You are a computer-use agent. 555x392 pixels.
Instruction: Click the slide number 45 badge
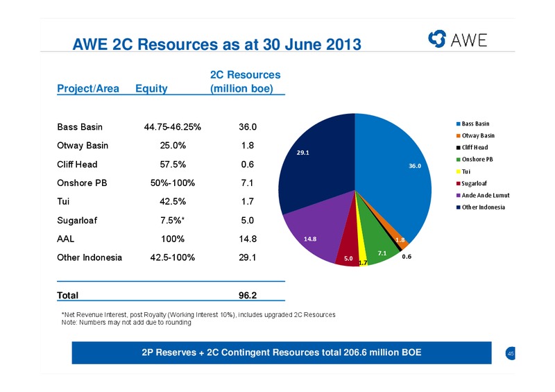click(510, 353)
